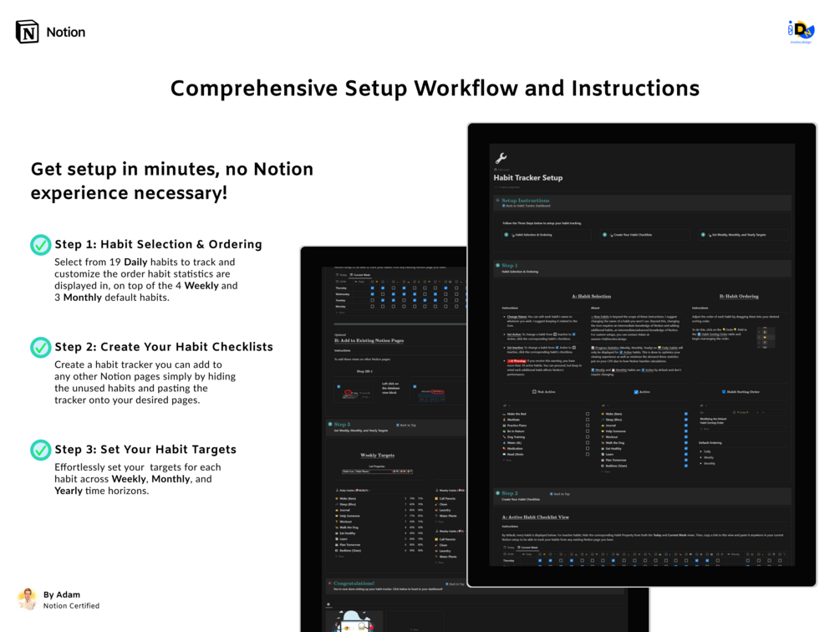Uncheck the Help Someone Active checkbox

[x=685, y=431]
